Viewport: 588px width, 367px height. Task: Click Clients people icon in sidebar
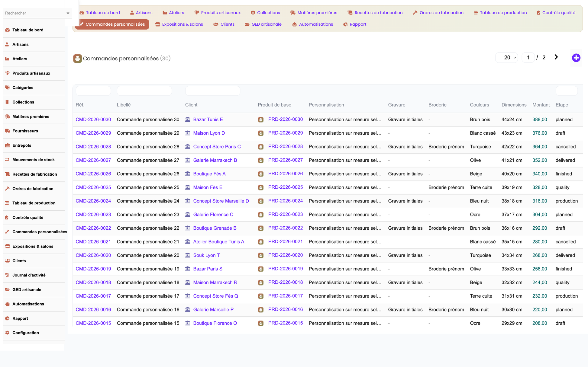point(8,261)
